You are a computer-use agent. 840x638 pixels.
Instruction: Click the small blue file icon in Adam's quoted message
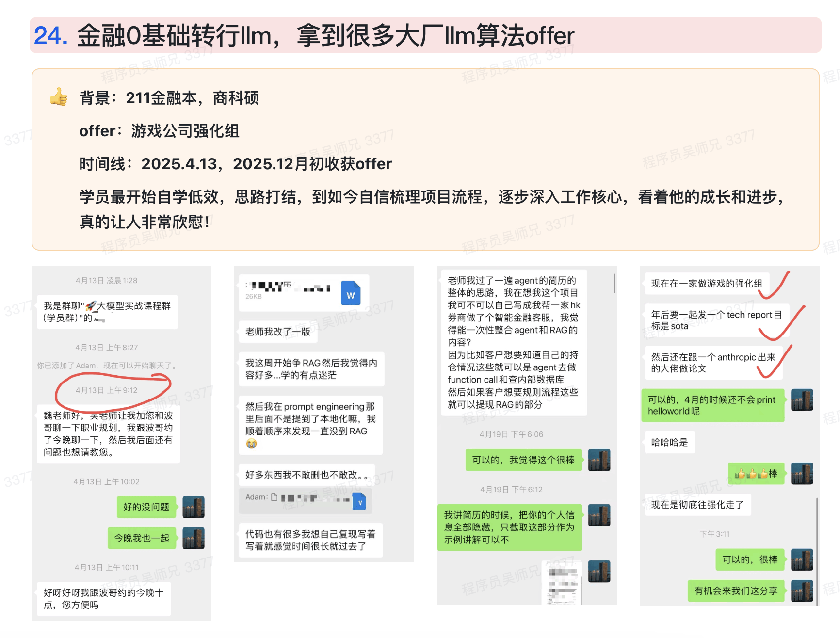tap(359, 501)
